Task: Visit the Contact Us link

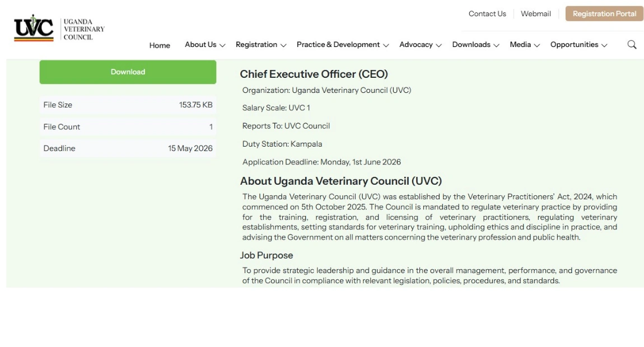Action: pos(487,13)
